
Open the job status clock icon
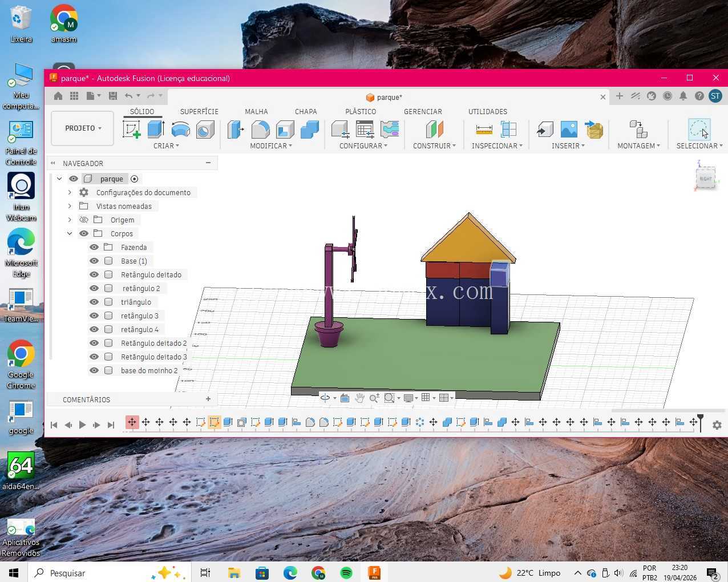[x=667, y=96]
